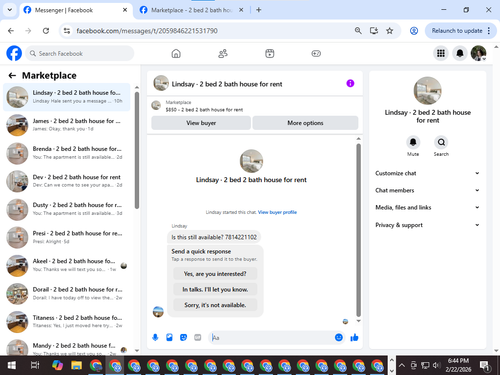Choose a sticker from the sticker icon
Viewport: 500px width, 375px height.
tap(183, 338)
